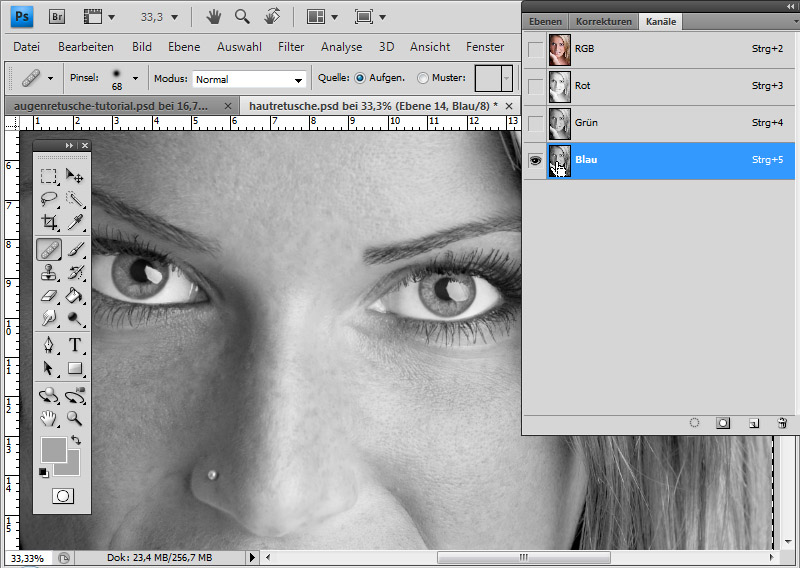
Task: Show the RGB channel visibility
Action: (x=536, y=49)
